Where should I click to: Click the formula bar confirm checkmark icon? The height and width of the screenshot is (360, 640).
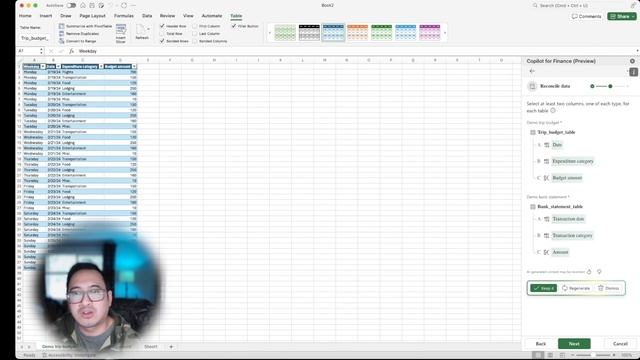point(61,51)
